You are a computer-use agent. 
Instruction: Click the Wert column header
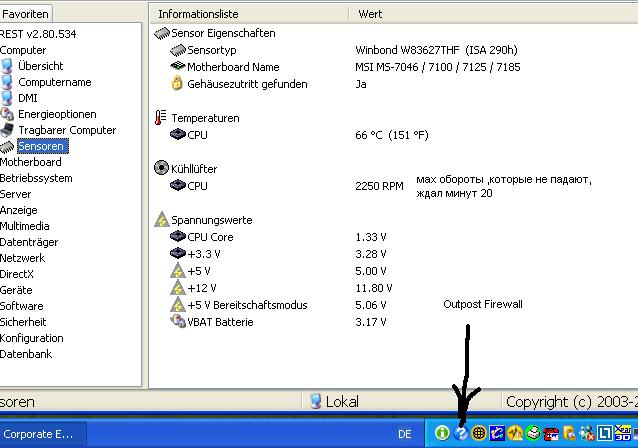coord(494,14)
